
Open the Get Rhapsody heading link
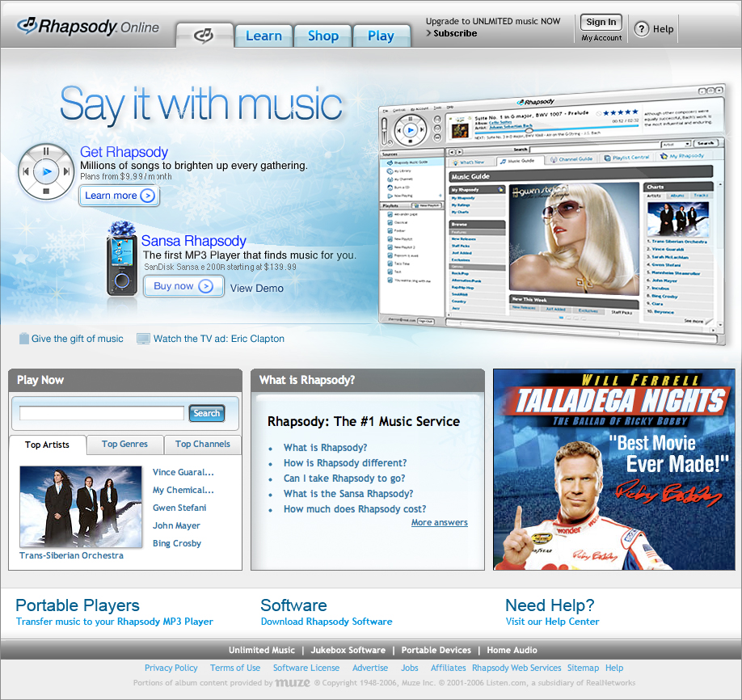[124, 152]
